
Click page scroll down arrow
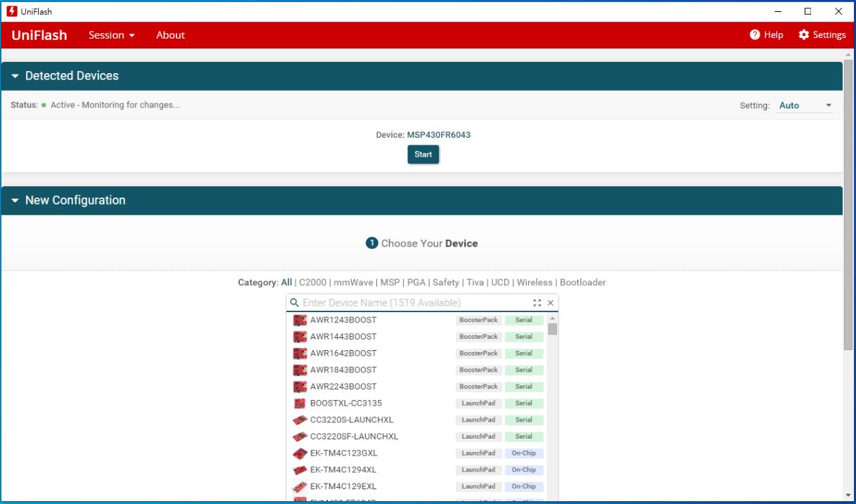849,496
